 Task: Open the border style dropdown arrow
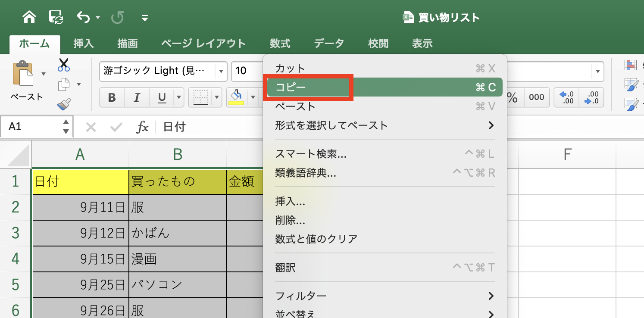tap(217, 97)
